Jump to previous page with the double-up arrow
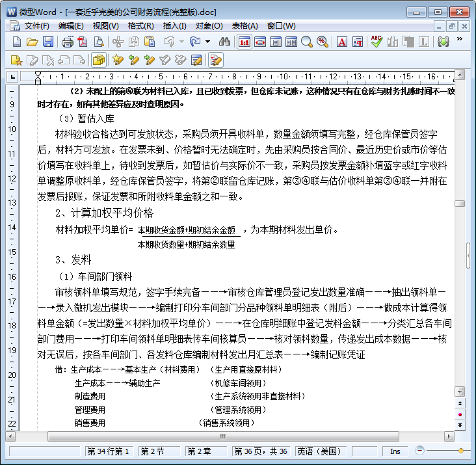 460,403
